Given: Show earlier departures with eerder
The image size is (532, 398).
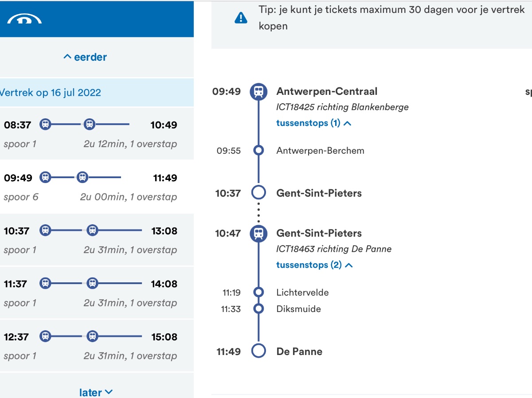Looking at the screenshot, I should point(85,57).
